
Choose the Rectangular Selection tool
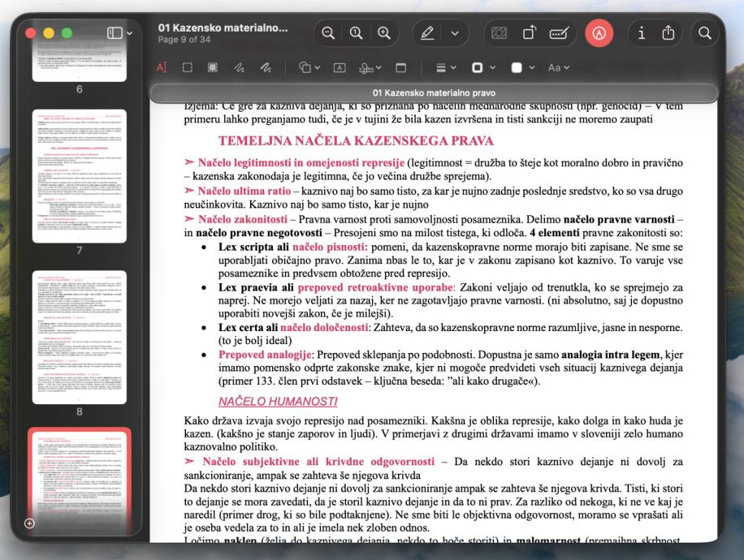[x=188, y=68]
